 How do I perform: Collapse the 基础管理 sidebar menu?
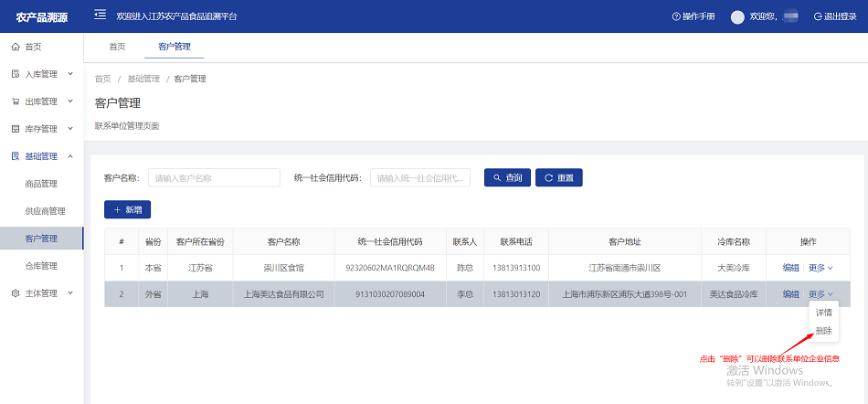[41, 156]
